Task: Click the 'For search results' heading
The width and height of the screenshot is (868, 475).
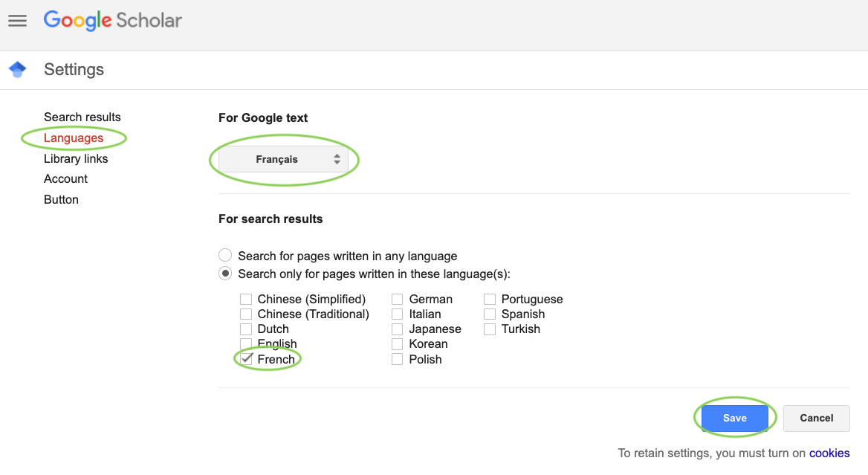Action: click(x=271, y=219)
